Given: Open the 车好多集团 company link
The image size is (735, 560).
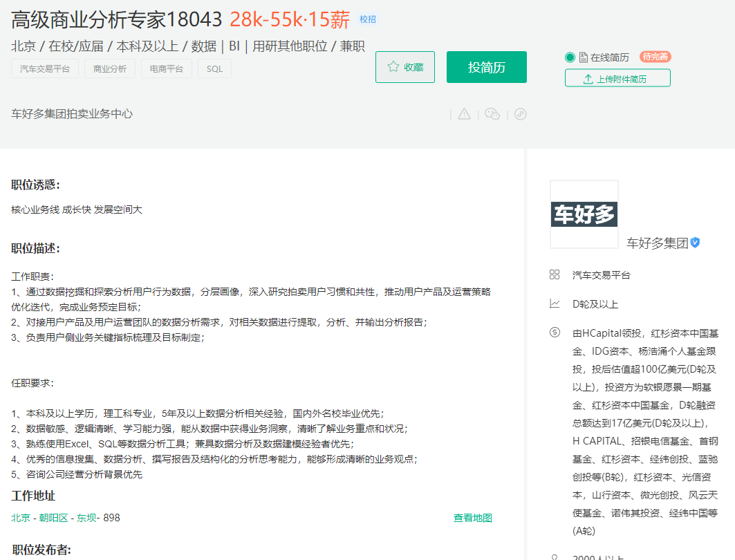Looking at the screenshot, I should [657, 243].
